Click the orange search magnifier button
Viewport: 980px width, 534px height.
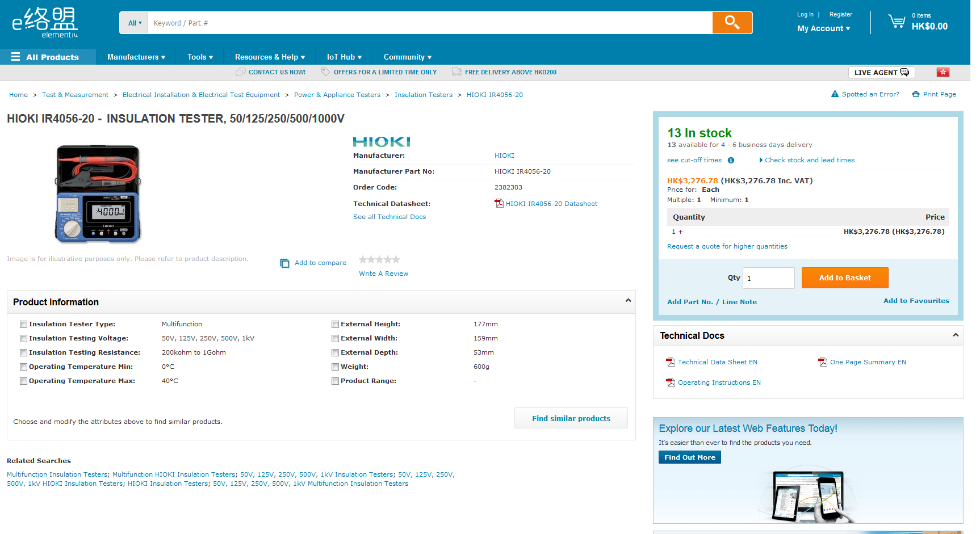(x=732, y=23)
